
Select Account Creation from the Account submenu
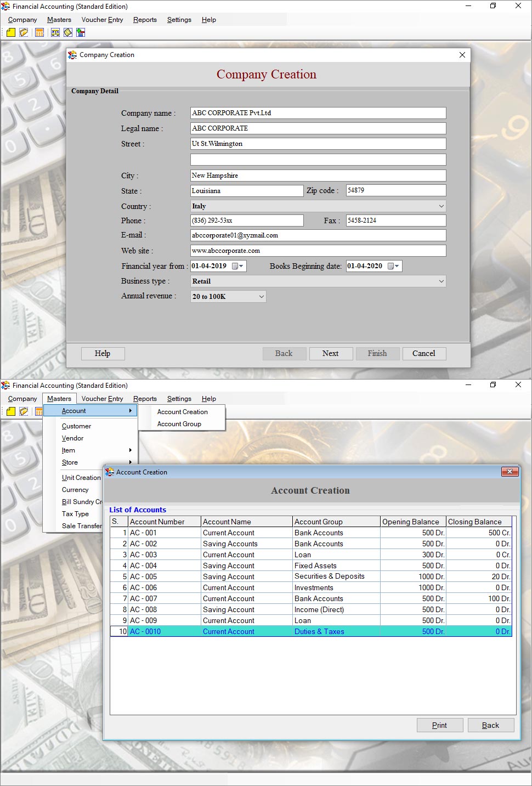point(183,411)
